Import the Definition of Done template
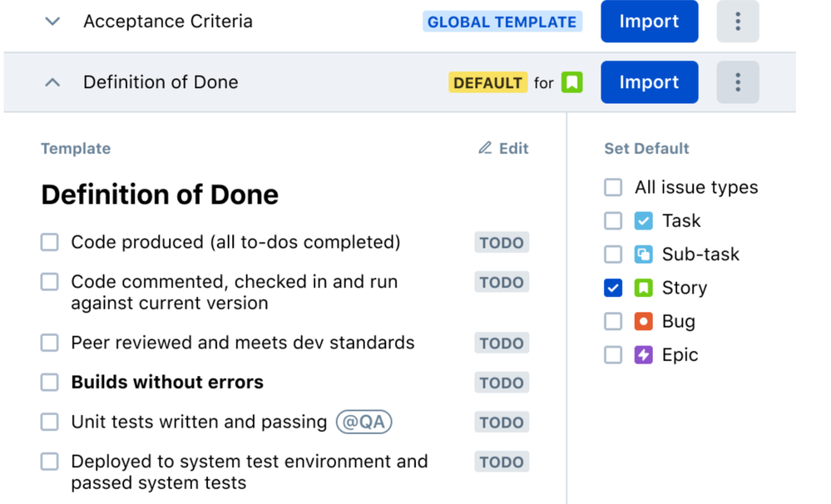This screenshot has width=831, height=504. [649, 82]
